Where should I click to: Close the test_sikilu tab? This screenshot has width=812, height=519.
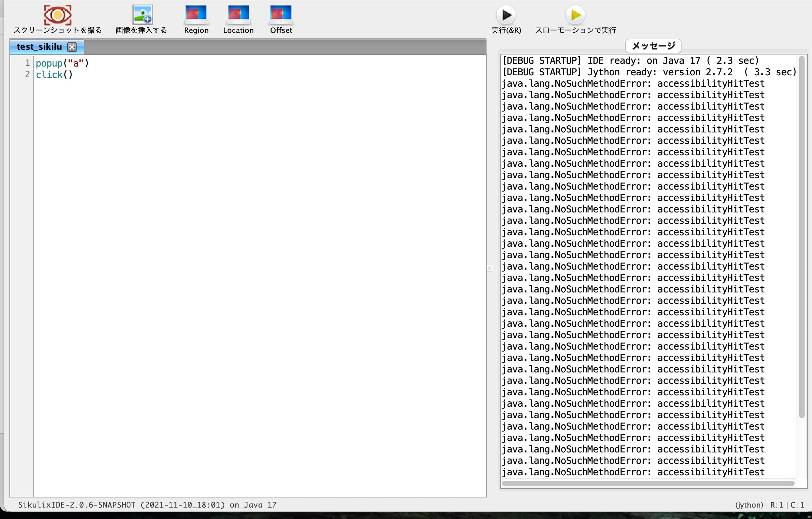pyautogui.click(x=72, y=47)
